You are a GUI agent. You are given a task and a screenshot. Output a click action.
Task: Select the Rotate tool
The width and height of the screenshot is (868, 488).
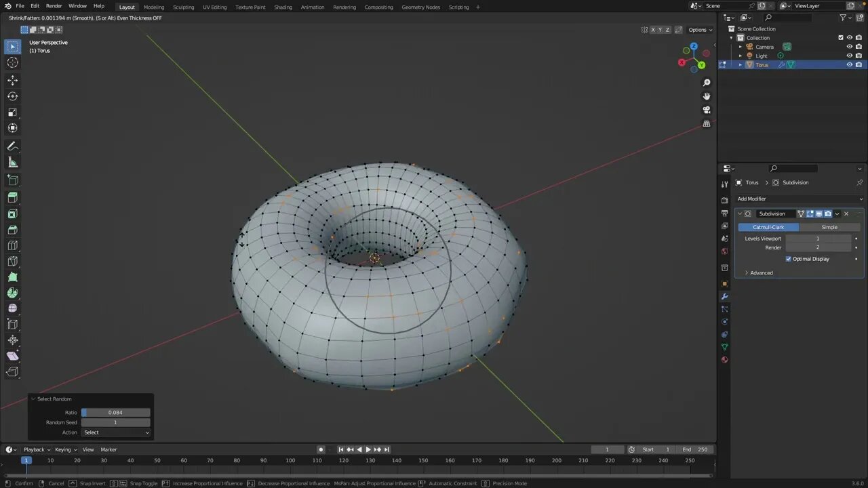[x=12, y=96]
